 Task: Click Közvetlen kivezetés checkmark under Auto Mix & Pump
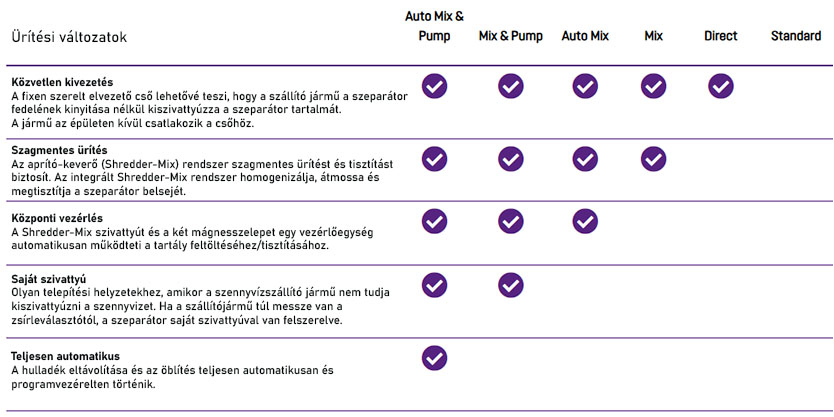[x=434, y=86]
